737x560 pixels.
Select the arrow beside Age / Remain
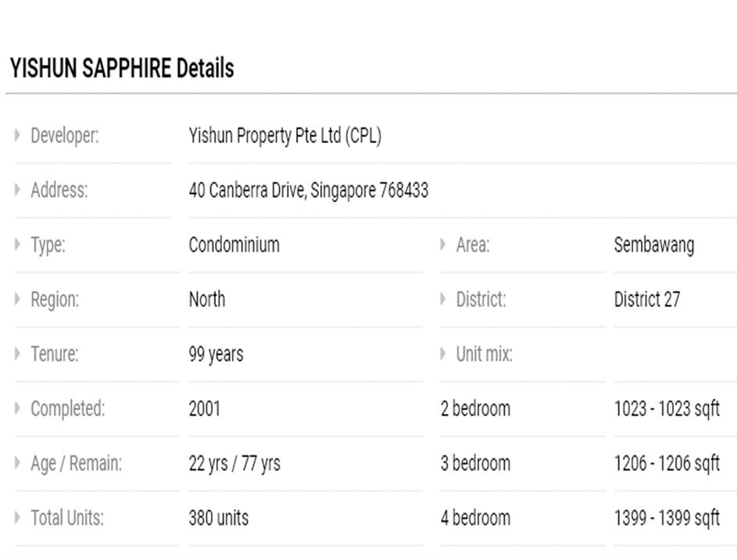click(x=18, y=463)
